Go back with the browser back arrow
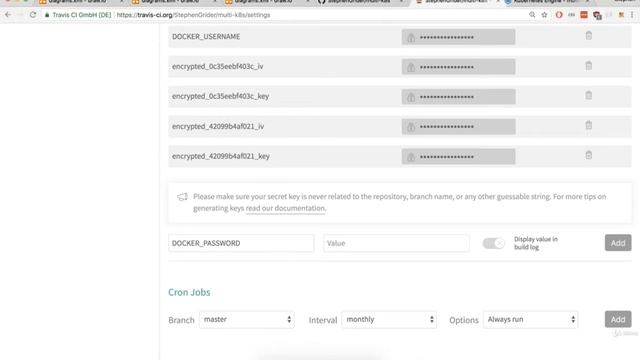The image size is (640, 360). tap(8, 15)
